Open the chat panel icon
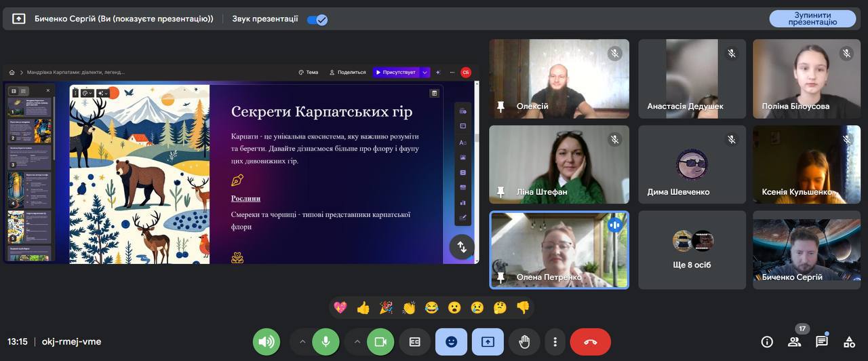Image resolution: width=868 pixels, height=361 pixels. tap(821, 342)
